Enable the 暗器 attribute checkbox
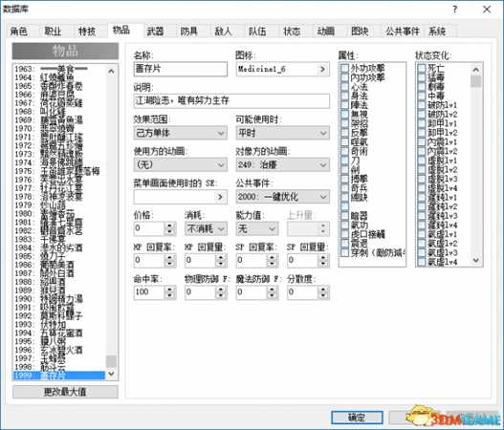 [x=345, y=216]
